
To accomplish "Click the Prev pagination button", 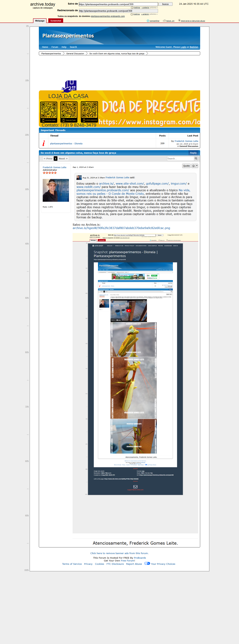I will click(x=48, y=159).
